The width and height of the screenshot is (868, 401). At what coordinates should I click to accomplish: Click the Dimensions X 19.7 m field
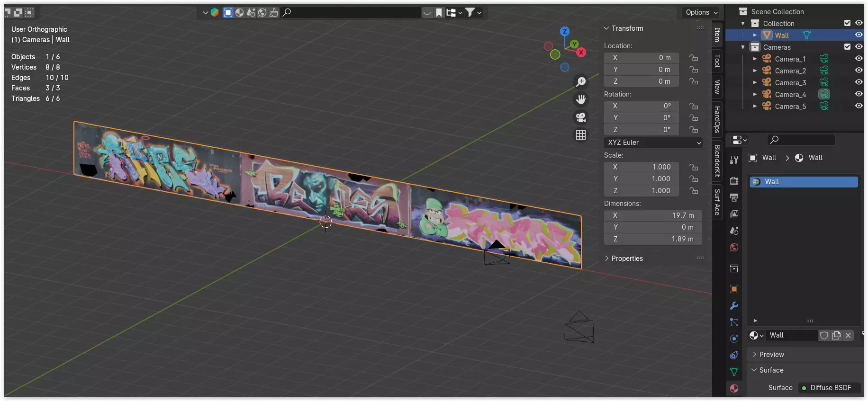pyautogui.click(x=653, y=215)
